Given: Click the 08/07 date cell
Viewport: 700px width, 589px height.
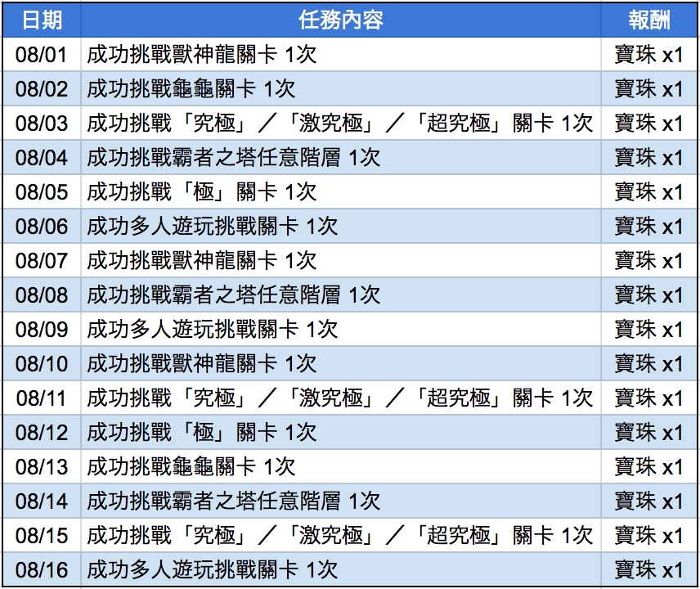Looking at the screenshot, I should 42,261.
